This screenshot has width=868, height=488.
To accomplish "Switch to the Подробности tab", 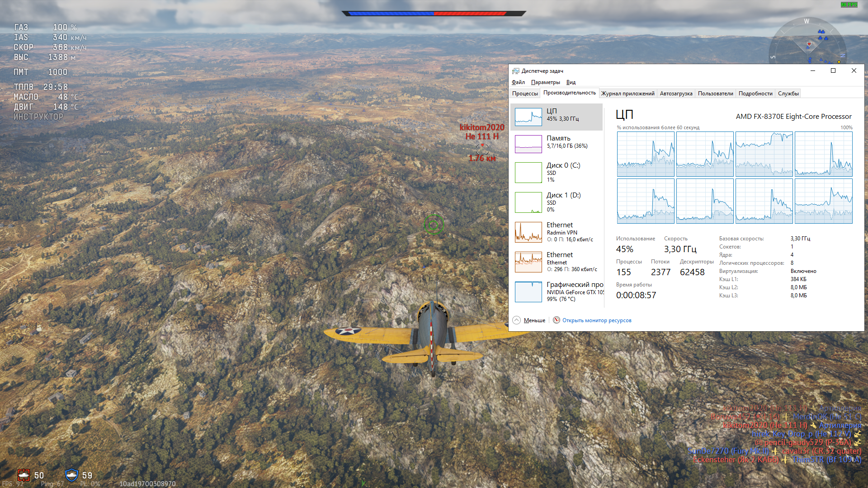I will coord(755,94).
